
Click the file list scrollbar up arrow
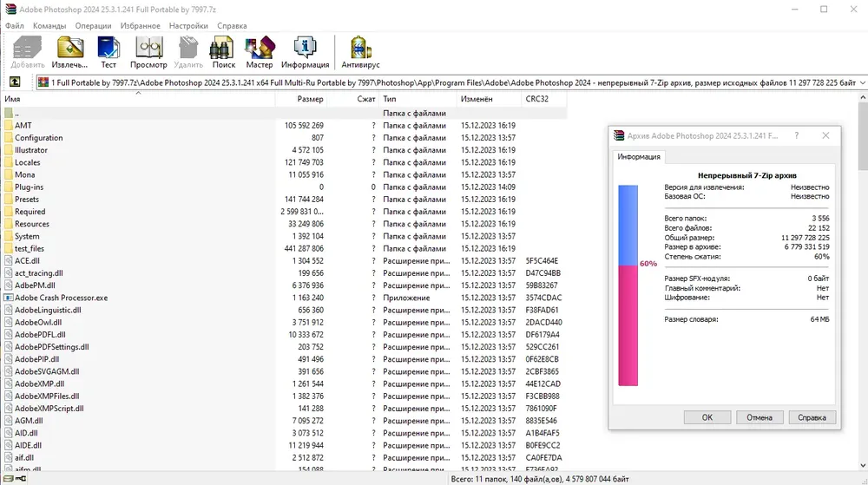pos(863,97)
